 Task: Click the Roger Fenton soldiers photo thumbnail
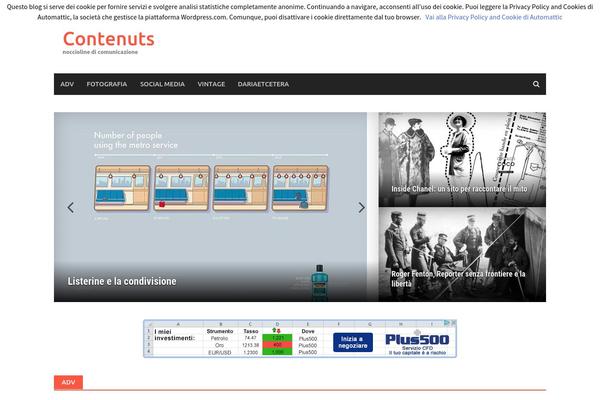(x=462, y=255)
